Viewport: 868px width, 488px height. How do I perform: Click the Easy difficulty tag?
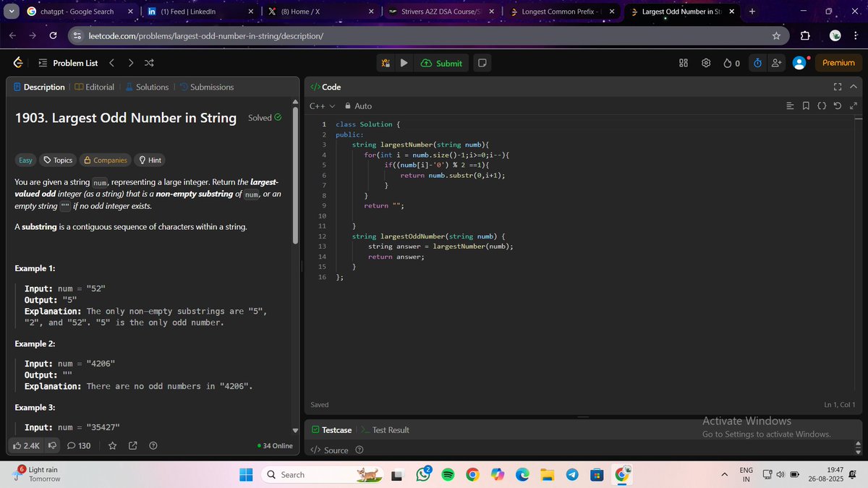[x=25, y=160]
